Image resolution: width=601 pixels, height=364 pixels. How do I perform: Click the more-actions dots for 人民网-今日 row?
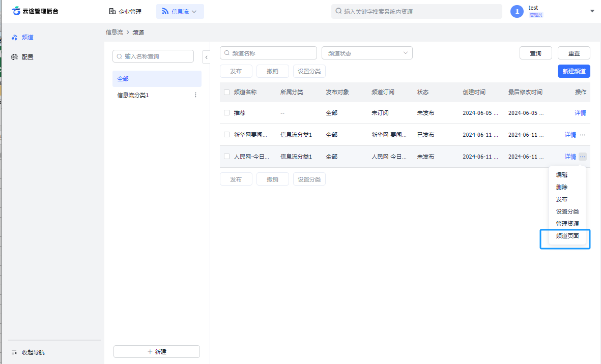click(582, 157)
